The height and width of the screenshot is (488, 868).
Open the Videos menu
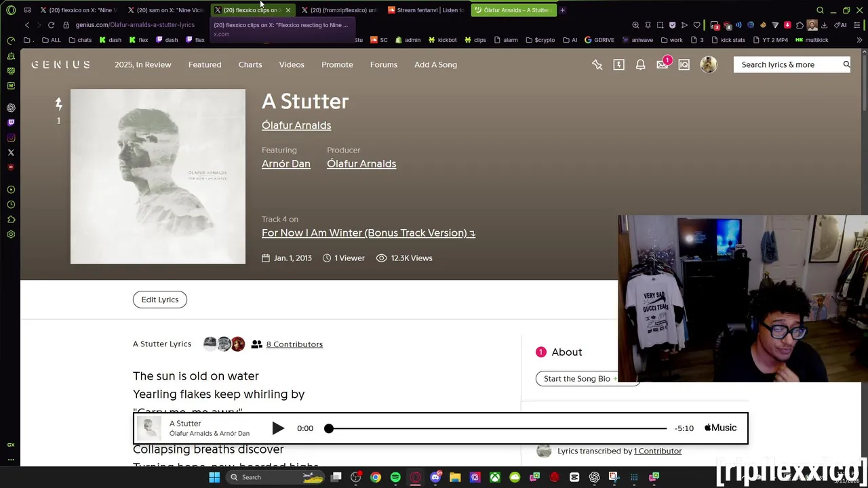point(292,64)
